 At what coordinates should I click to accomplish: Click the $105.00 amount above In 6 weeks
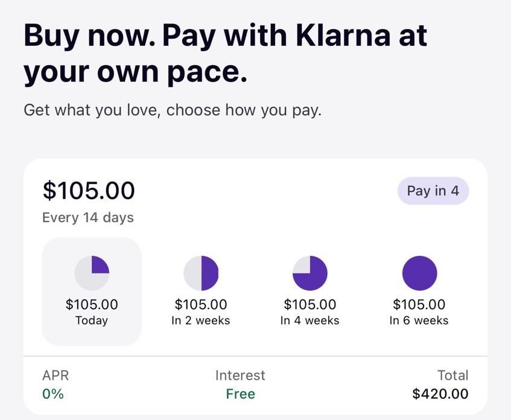coord(419,305)
